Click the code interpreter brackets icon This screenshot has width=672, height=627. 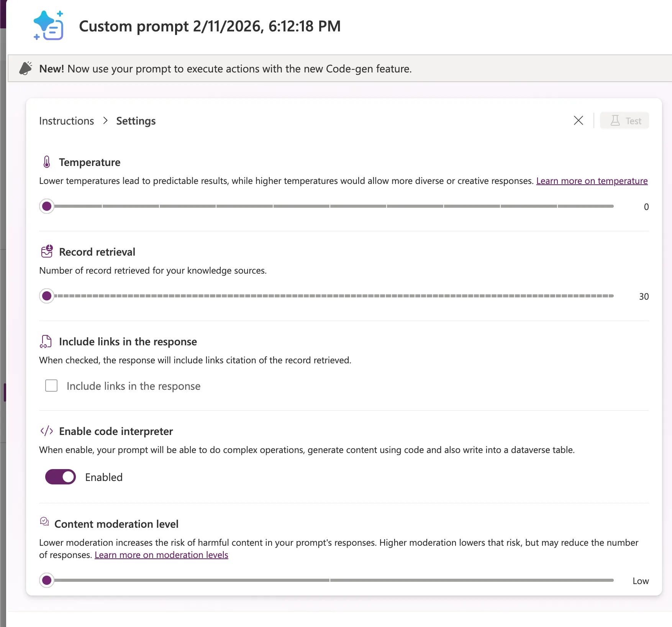click(47, 431)
